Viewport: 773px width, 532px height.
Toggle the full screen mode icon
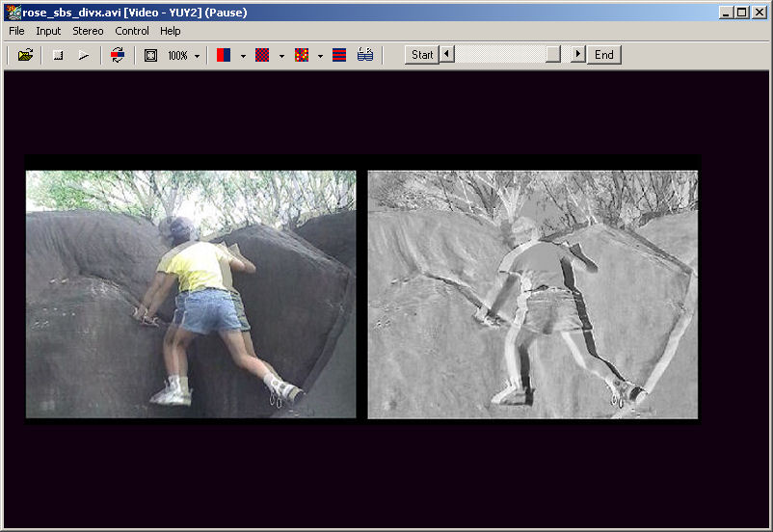150,55
